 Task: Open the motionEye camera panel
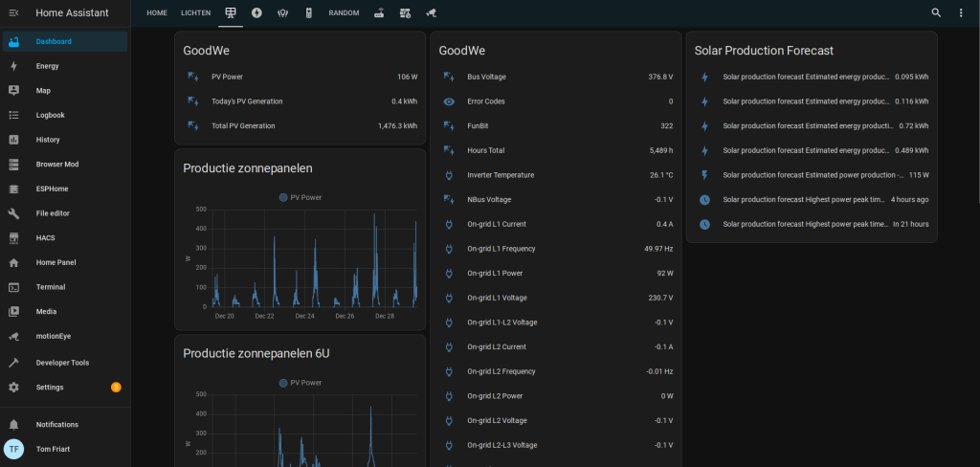point(53,336)
